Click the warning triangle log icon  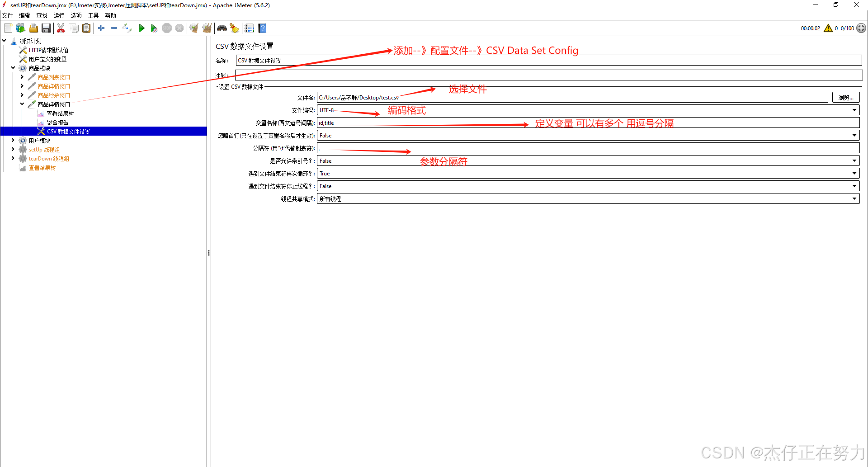tap(828, 28)
